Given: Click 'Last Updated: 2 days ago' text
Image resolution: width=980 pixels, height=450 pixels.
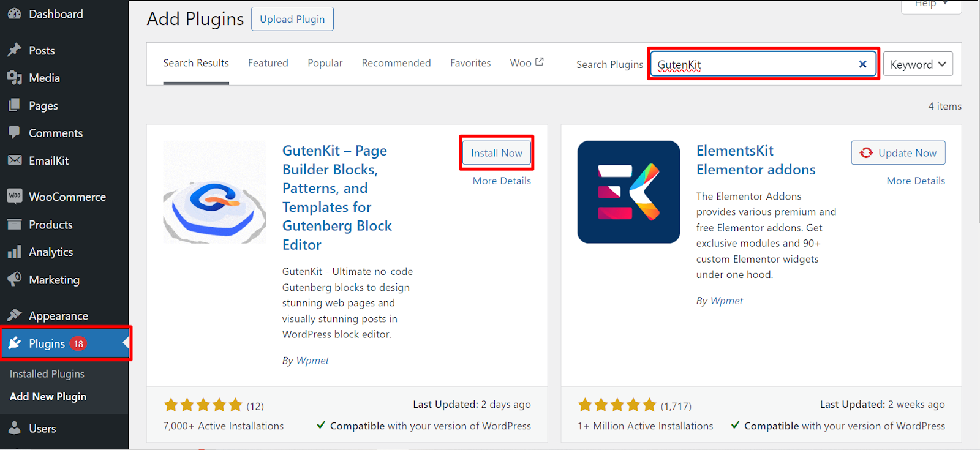Looking at the screenshot, I should (472, 404).
